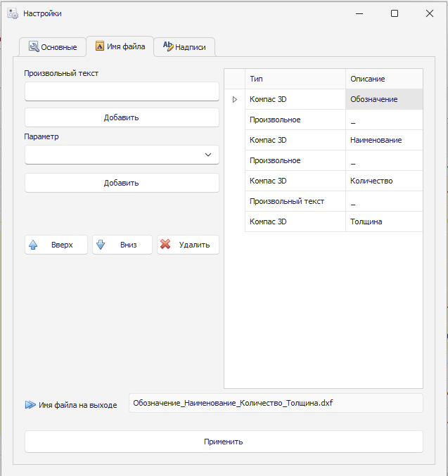Apply settings with Применить button

point(224,442)
